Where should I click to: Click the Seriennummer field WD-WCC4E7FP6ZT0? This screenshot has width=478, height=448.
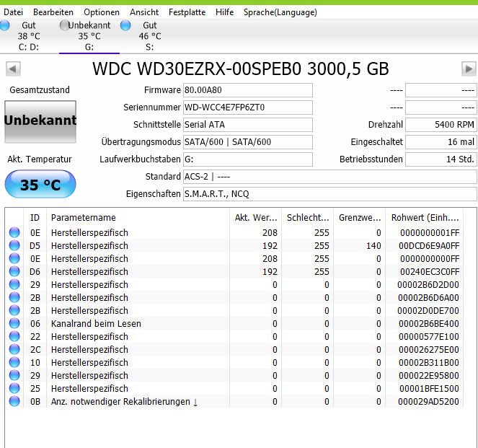248,107
